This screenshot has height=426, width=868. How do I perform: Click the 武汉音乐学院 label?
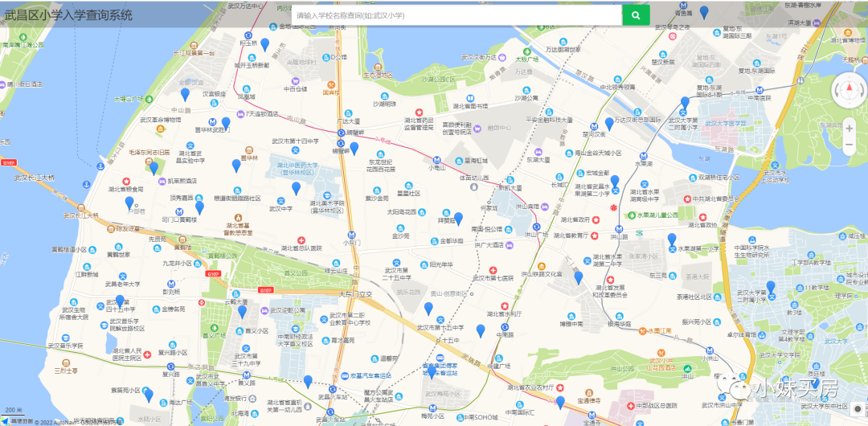pos(65,346)
